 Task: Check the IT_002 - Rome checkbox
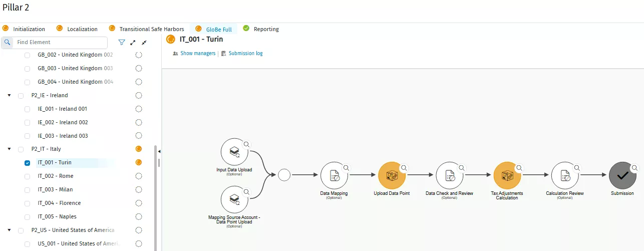(x=28, y=176)
